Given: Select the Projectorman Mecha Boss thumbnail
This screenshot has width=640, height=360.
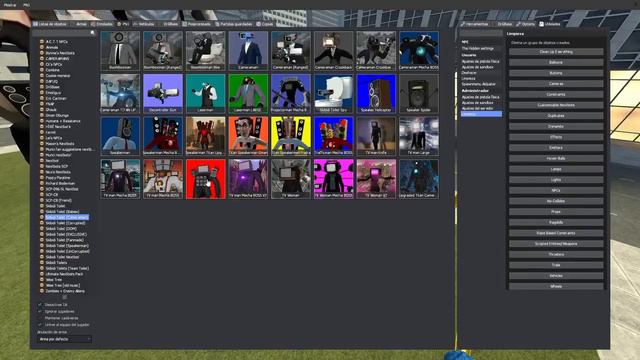Looking at the screenshot, I should (x=291, y=93).
